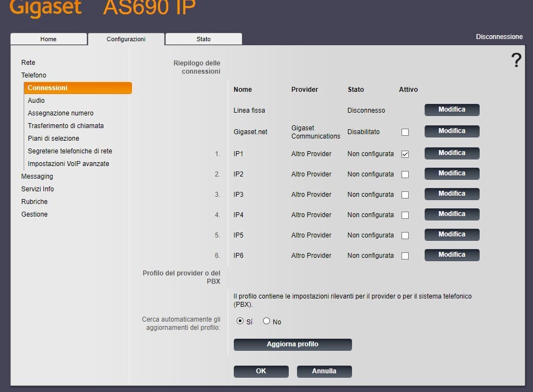Open the help question mark icon
Viewport: 533px width, 392px height.
click(x=516, y=60)
